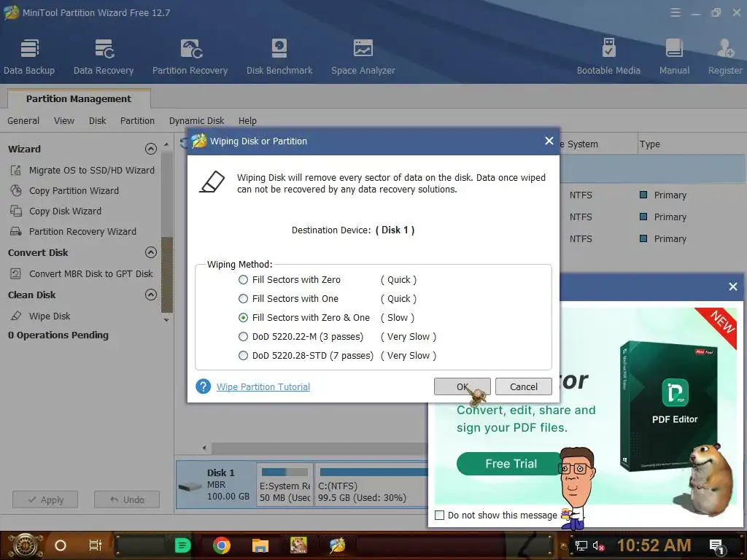Click Migrate OS to SSD/HD Wizard text
747x560 pixels.
[x=91, y=170]
